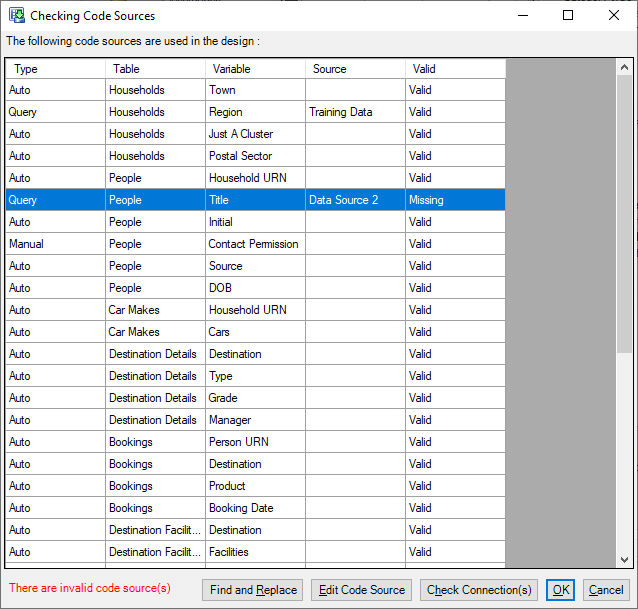Click the vertical scrollbar thumb
Viewport: 638px width, 609px height.
click(624, 214)
